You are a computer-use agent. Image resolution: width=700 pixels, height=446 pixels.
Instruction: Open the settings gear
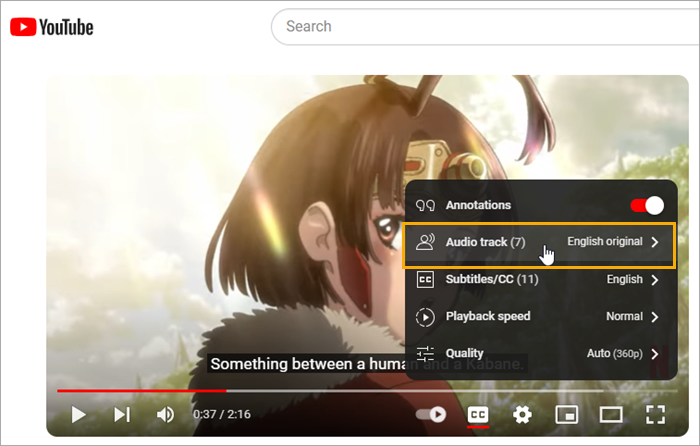tap(522, 414)
